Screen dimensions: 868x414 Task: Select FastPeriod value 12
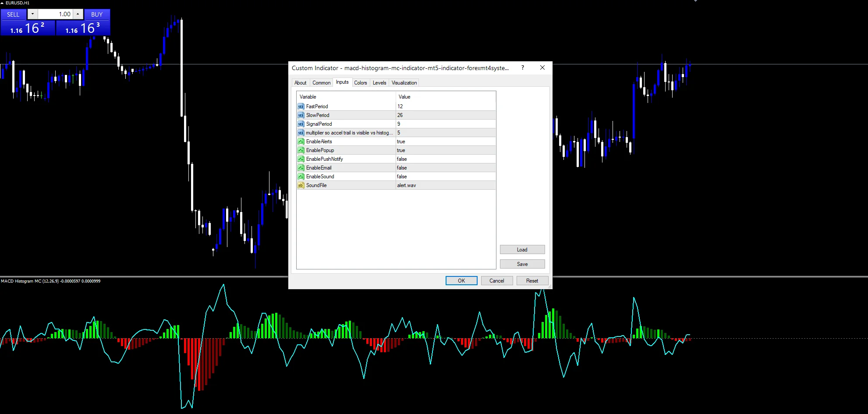[x=446, y=106]
